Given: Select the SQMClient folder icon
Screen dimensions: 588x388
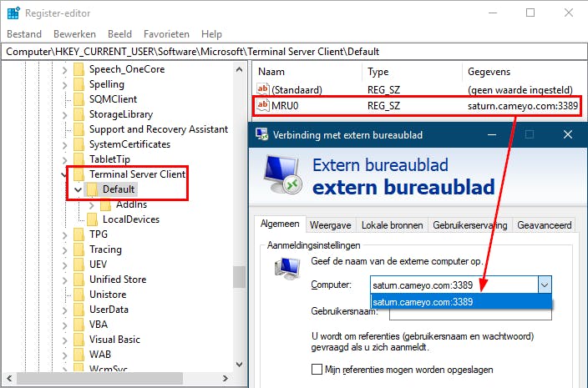Looking at the screenshot, I should tap(79, 99).
